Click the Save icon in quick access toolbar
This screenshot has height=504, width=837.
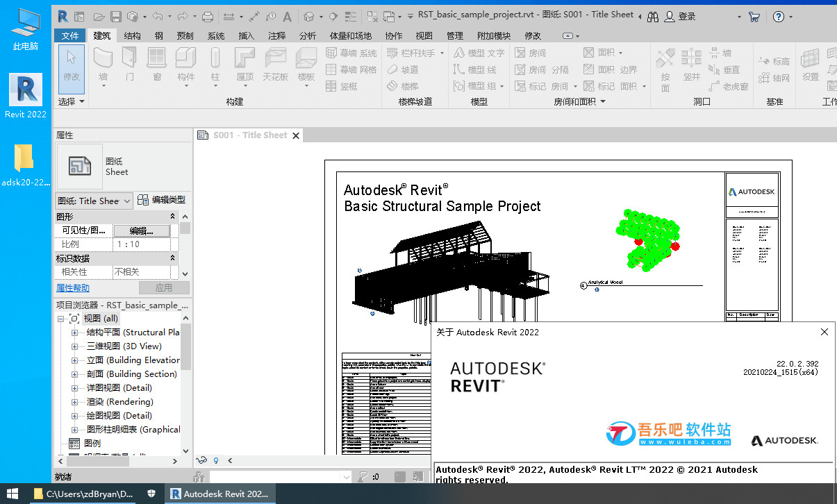116,16
